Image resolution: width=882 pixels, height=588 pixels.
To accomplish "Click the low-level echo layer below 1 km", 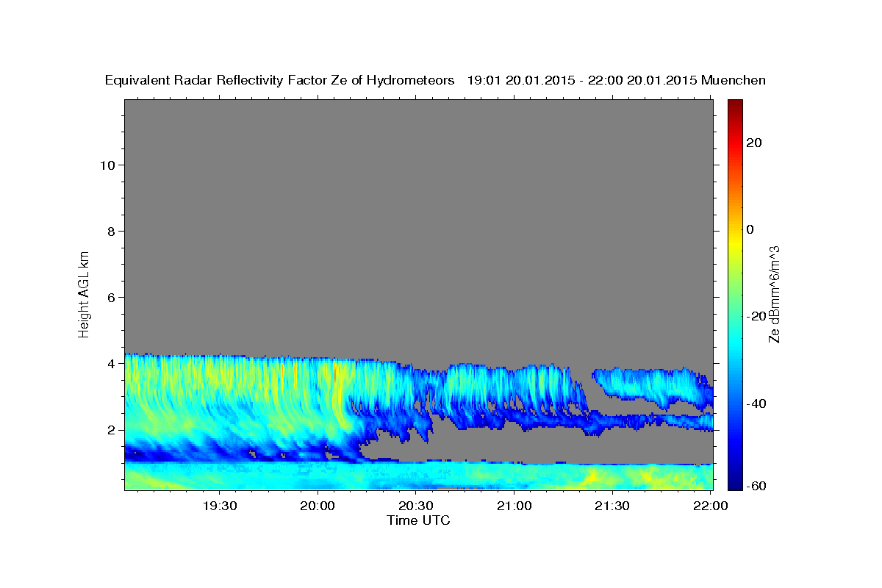I will pyautogui.click(x=419, y=476).
